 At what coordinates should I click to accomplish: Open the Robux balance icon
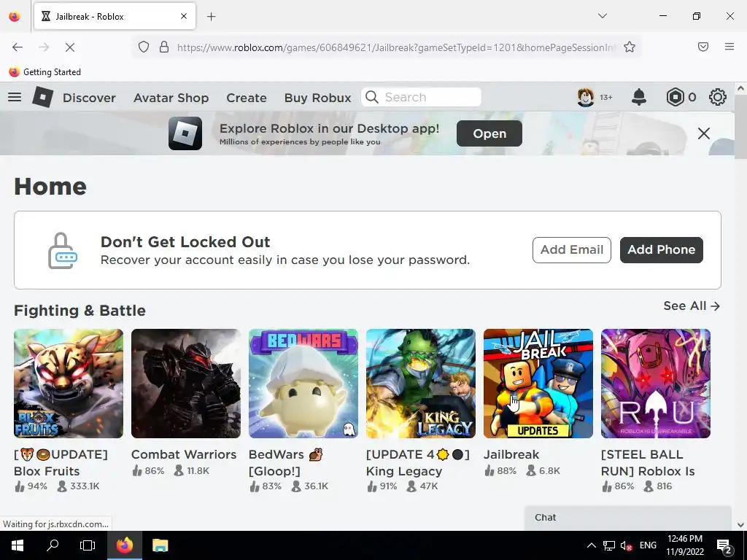[x=675, y=97]
